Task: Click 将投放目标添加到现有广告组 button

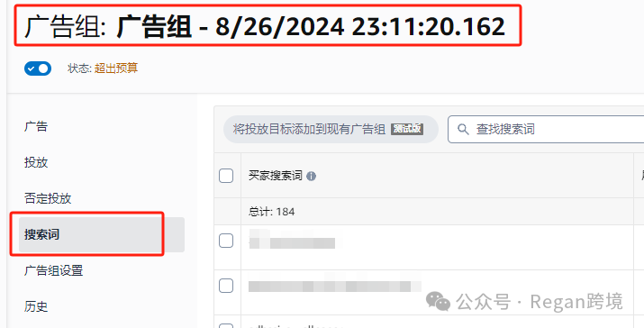Action: click(331, 130)
